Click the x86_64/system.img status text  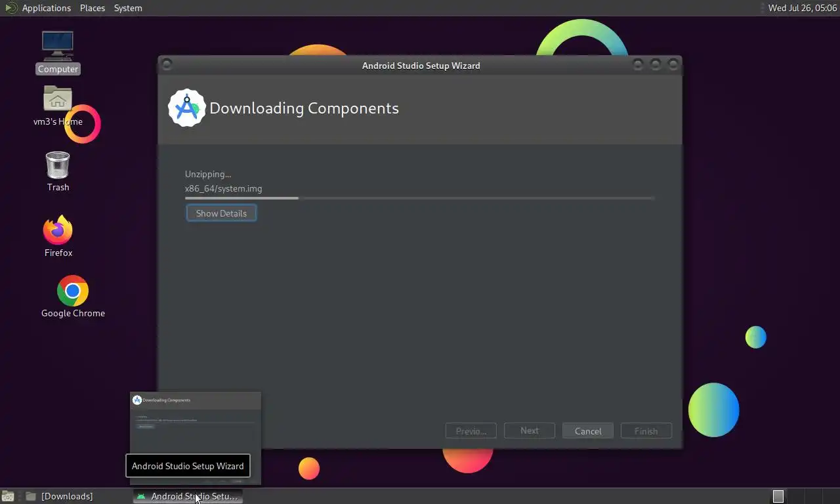[223, 188]
